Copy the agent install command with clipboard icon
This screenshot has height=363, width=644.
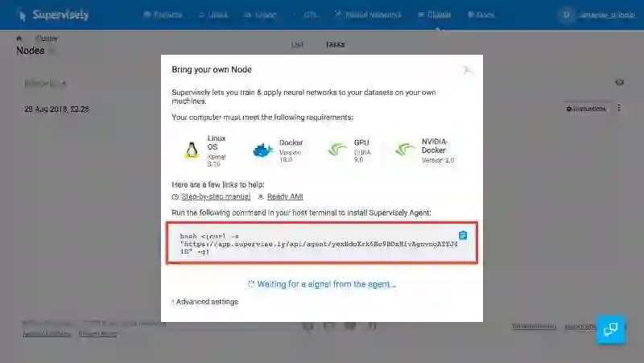click(x=463, y=235)
